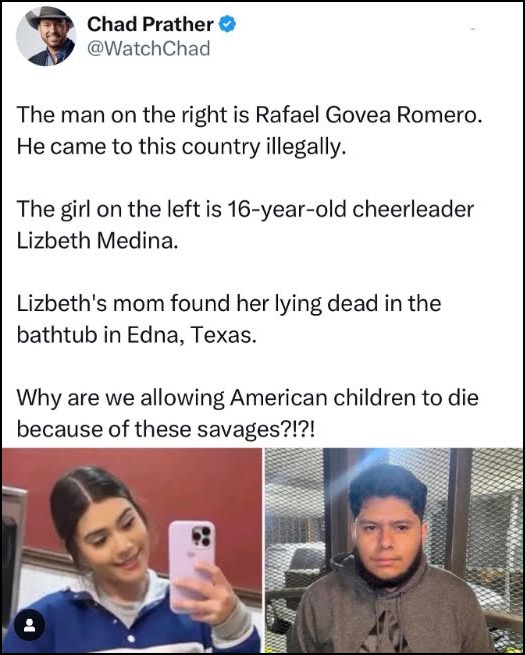Click the line about the 16-year-old cheerleader
This screenshot has width=525, height=655.
point(246,209)
